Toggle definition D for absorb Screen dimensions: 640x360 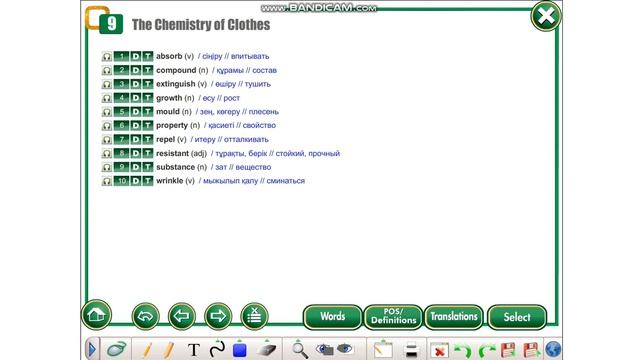pos(136,56)
